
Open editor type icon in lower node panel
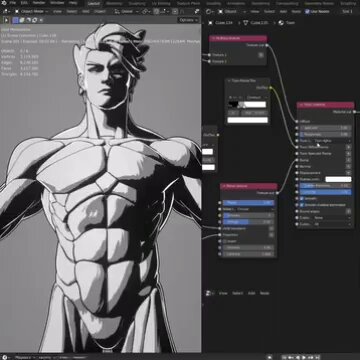pos(209,293)
